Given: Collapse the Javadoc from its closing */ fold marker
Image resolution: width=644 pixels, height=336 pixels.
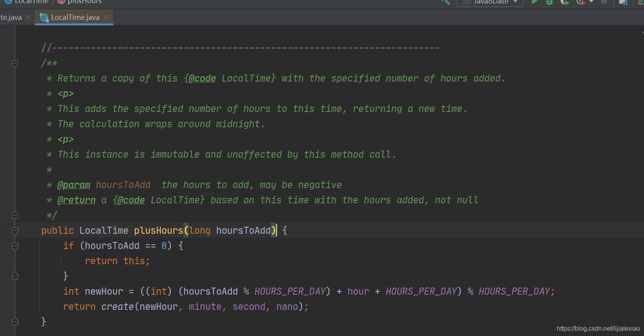Looking at the screenshot, I should (x=15, y=215).
